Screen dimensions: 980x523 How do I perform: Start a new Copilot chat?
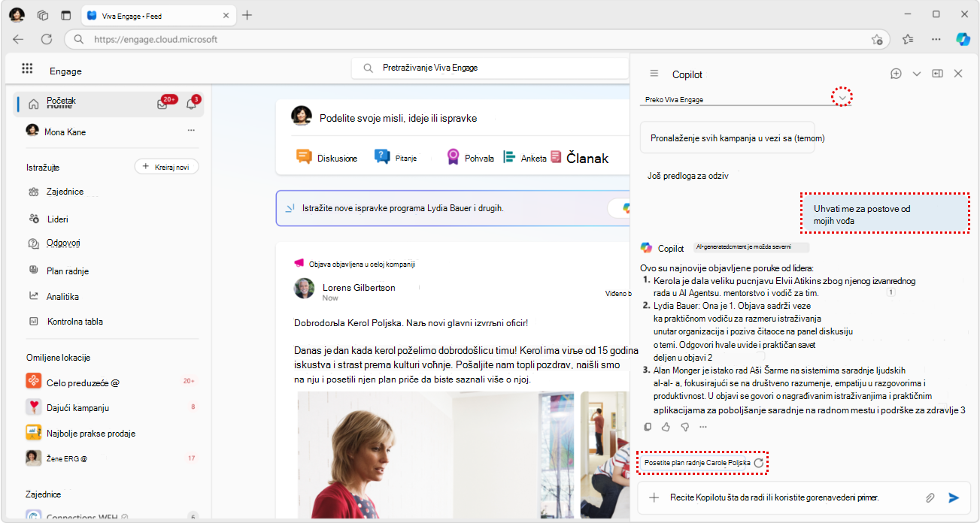[x=896, y=74]
